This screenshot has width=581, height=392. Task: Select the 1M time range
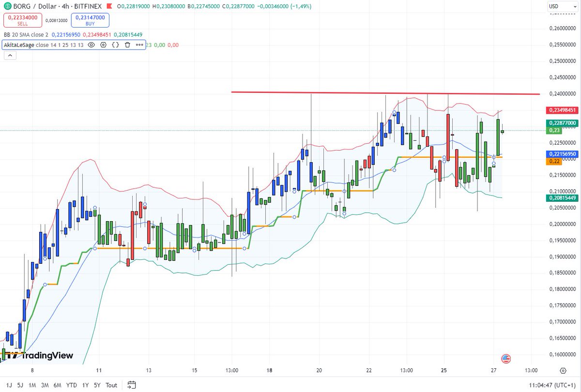click(32, 385)
